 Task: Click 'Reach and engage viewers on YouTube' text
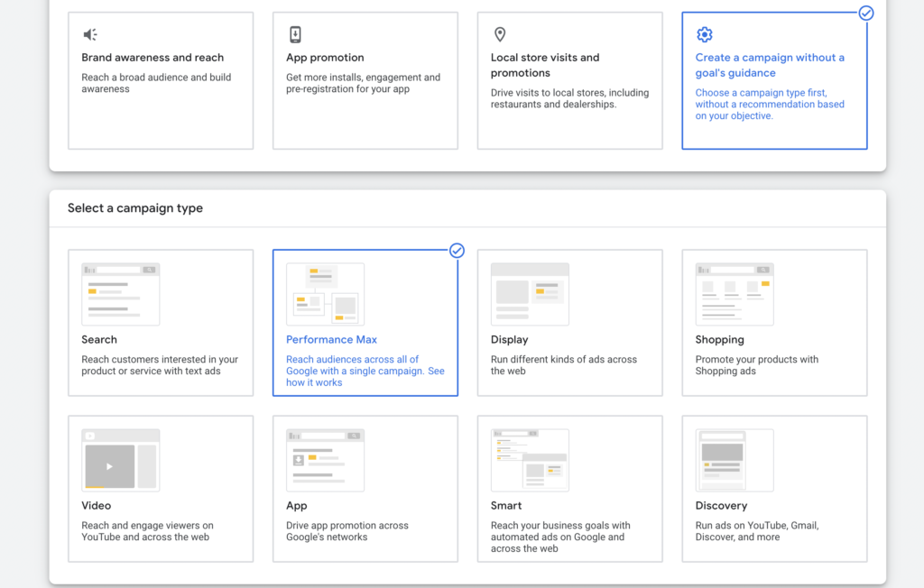click(147, 531)
